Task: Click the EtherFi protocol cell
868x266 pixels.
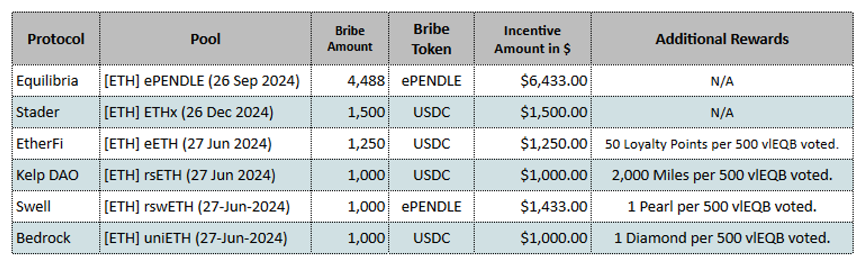Action: pyautogui.click(x=42, y=143)
